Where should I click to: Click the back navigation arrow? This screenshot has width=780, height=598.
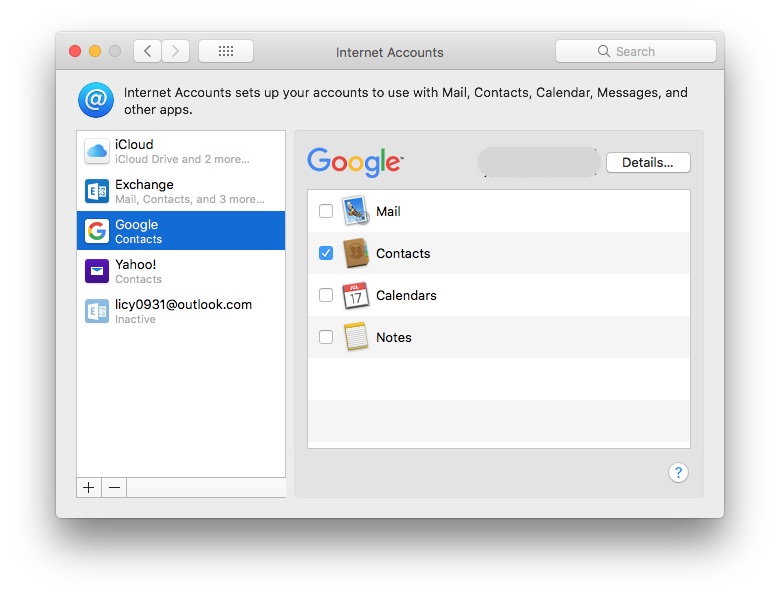click(x=147, y=51)
